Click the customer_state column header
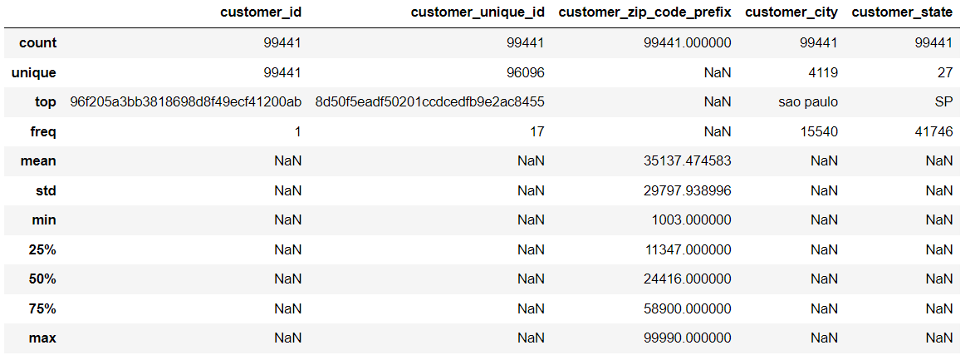This screenshot has width=980, height=360. coord(902,12)
